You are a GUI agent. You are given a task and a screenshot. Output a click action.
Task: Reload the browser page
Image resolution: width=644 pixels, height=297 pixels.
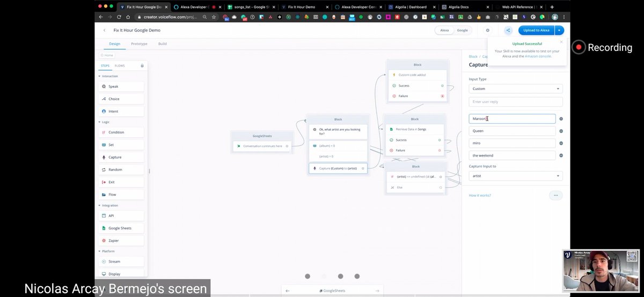point(119,17)
